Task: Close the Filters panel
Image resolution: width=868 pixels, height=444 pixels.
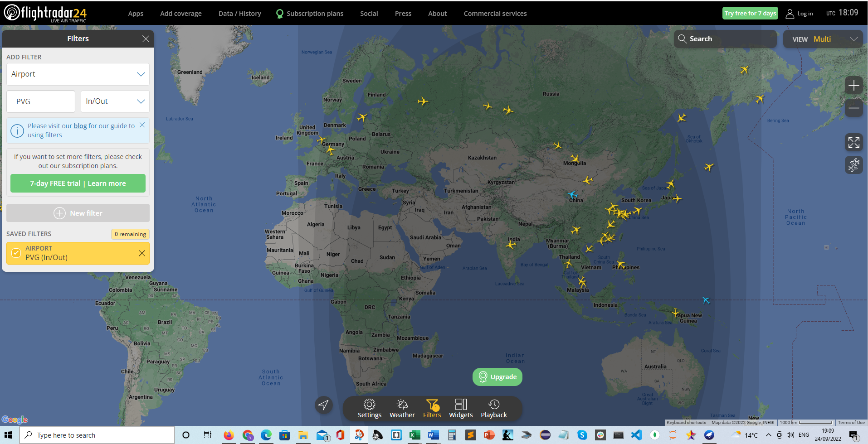Action: pos(146,39)
